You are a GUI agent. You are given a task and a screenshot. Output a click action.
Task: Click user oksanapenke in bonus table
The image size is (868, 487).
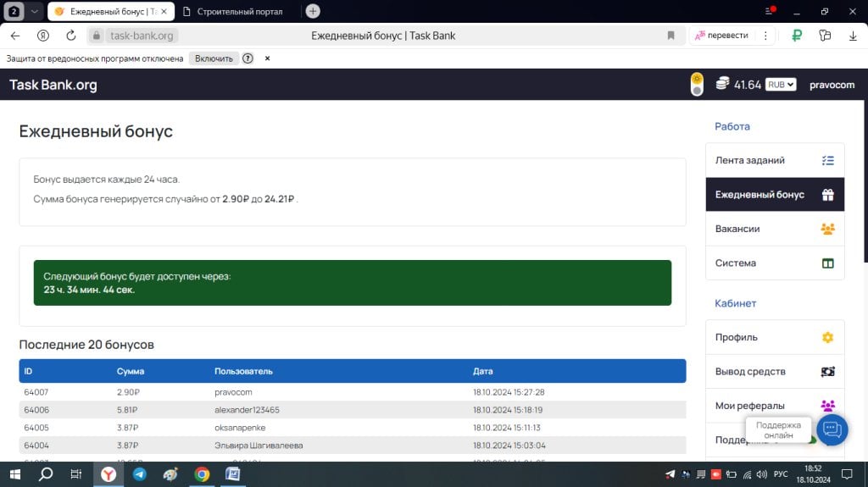tap(240, 428)
